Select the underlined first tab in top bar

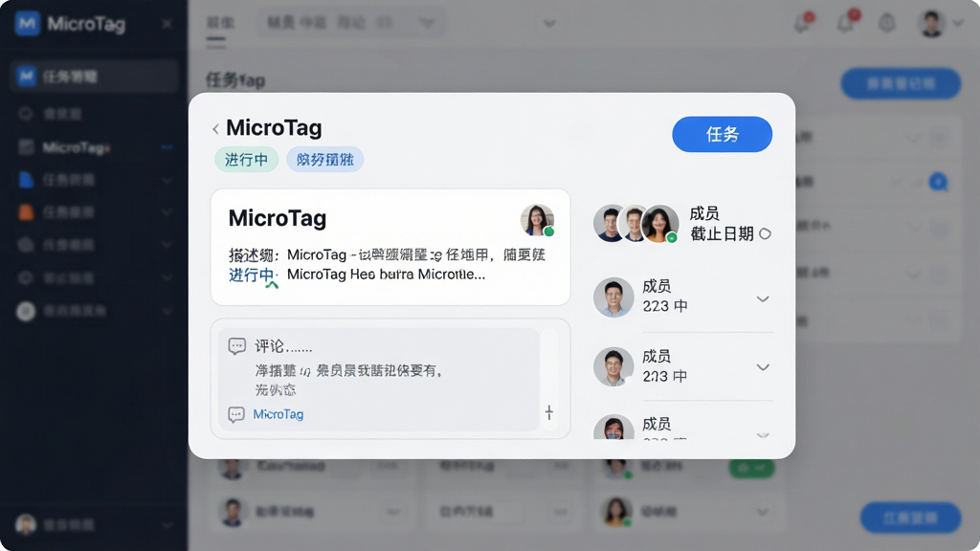(x=220, y=24)
